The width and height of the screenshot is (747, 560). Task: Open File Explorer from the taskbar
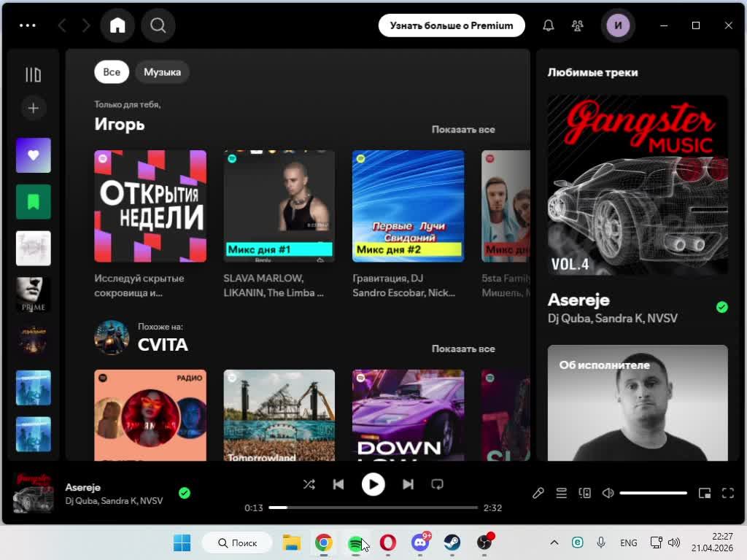click(x=291, y=542)
